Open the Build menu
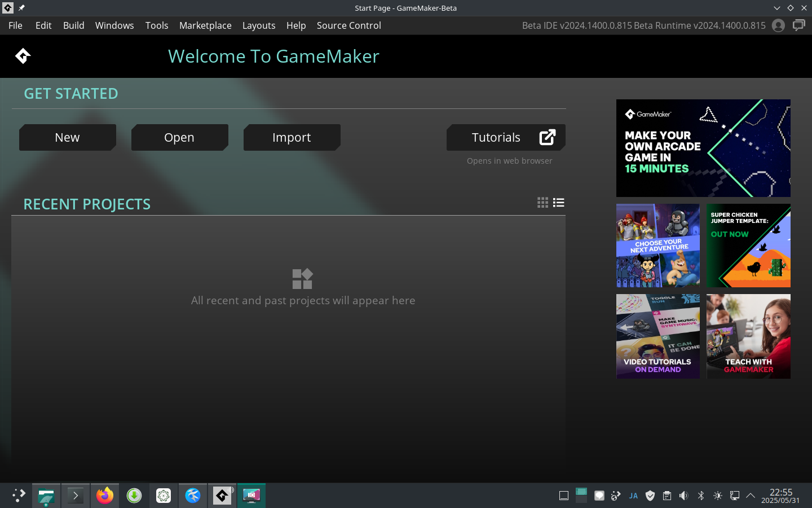The width and height of the screenshot is (812, 508). 73,25
